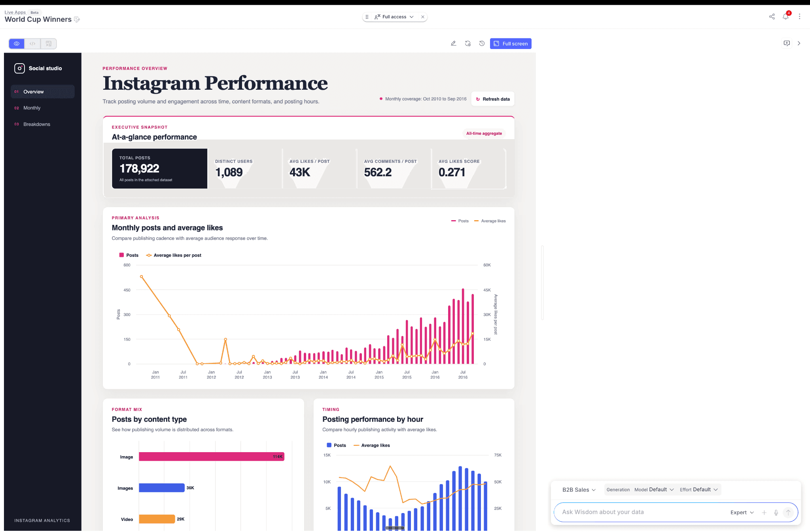
Task: Open the version history clock icon
Action: (482, 43)
